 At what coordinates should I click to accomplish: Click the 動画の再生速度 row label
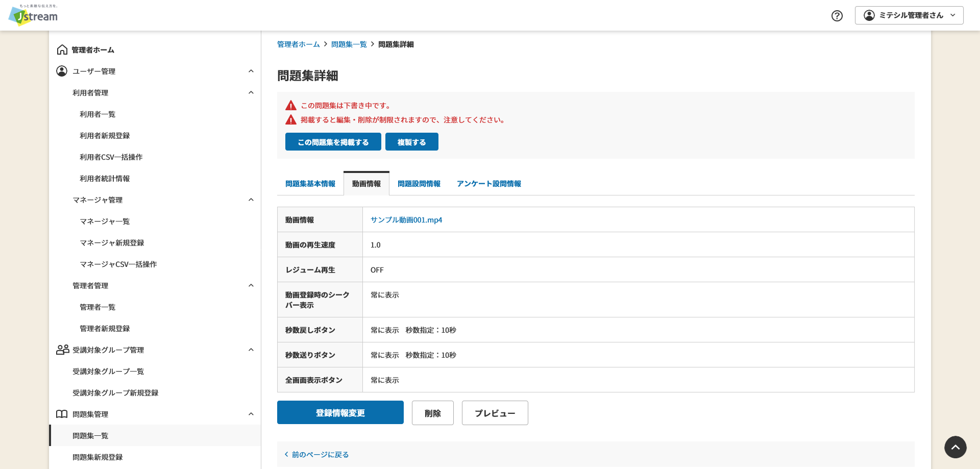[310, 245]
